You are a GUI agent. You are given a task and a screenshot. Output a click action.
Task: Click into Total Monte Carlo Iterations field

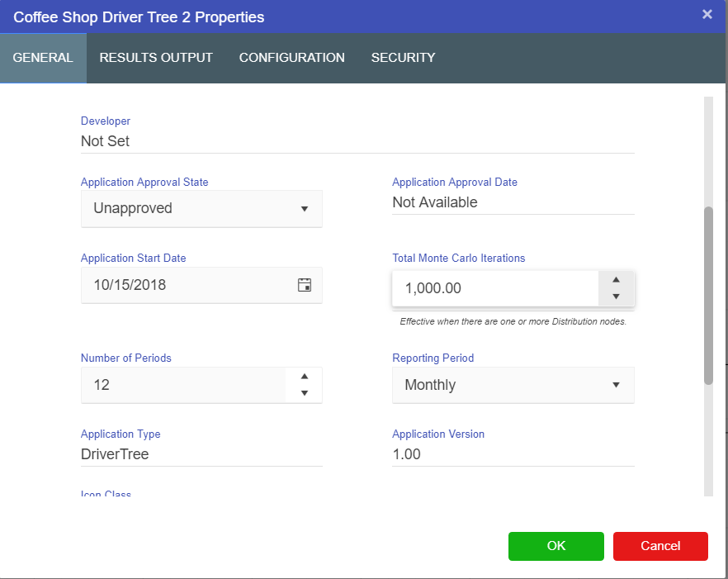[x=494, y=288]
